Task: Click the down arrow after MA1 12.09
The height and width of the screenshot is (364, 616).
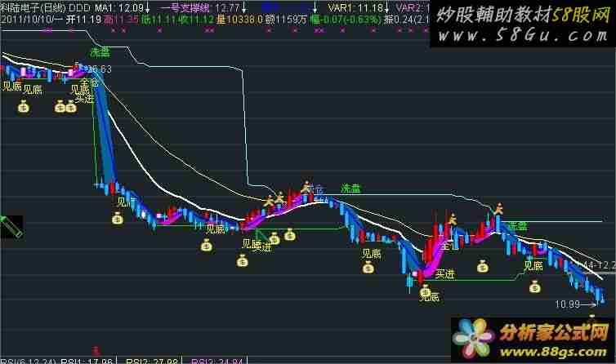Action: 147,8
